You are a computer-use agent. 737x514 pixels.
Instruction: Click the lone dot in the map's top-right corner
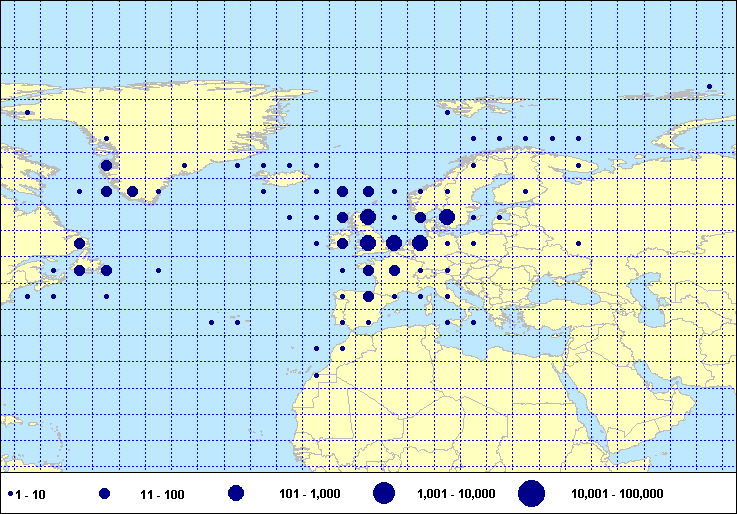709,87
